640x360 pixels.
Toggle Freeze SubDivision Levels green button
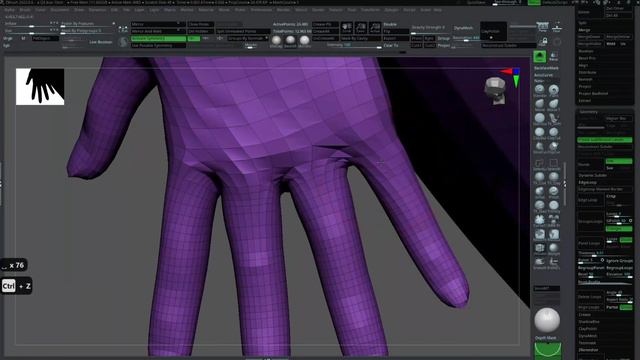(x=605, y=140)
